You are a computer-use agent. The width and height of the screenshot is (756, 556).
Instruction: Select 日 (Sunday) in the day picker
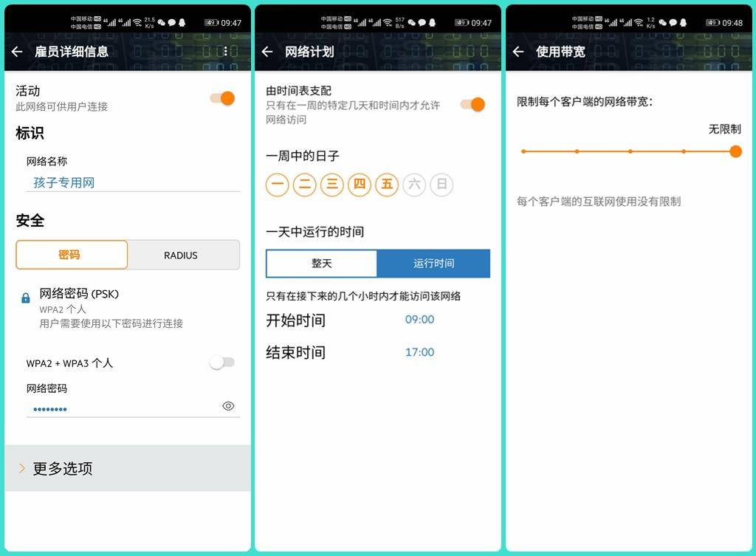pyautogui.click(x=441, y=185)
